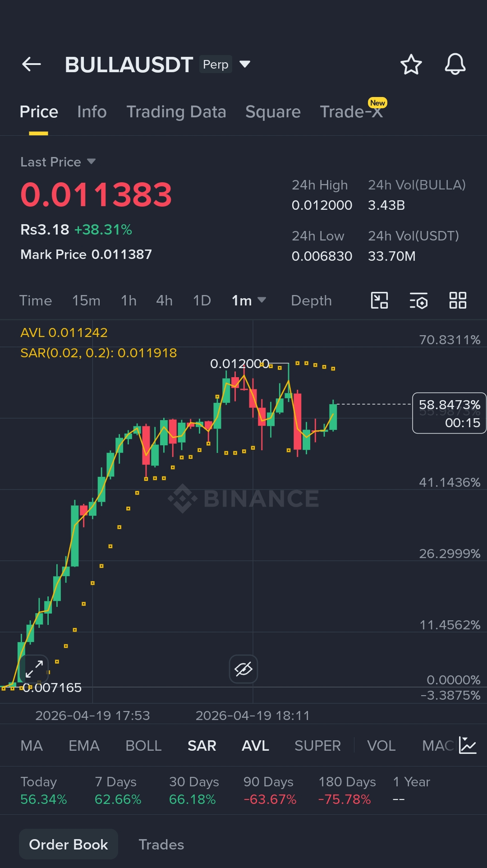Screen dimensions: 487x868
Task: Tap the 24h High value 0.012000
Action: [322, 205]
